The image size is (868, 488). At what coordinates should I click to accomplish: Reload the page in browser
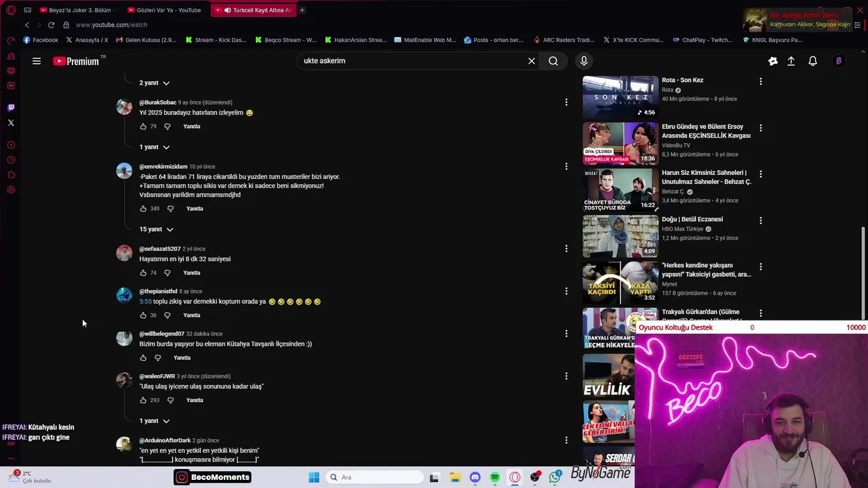coord(51,25)
